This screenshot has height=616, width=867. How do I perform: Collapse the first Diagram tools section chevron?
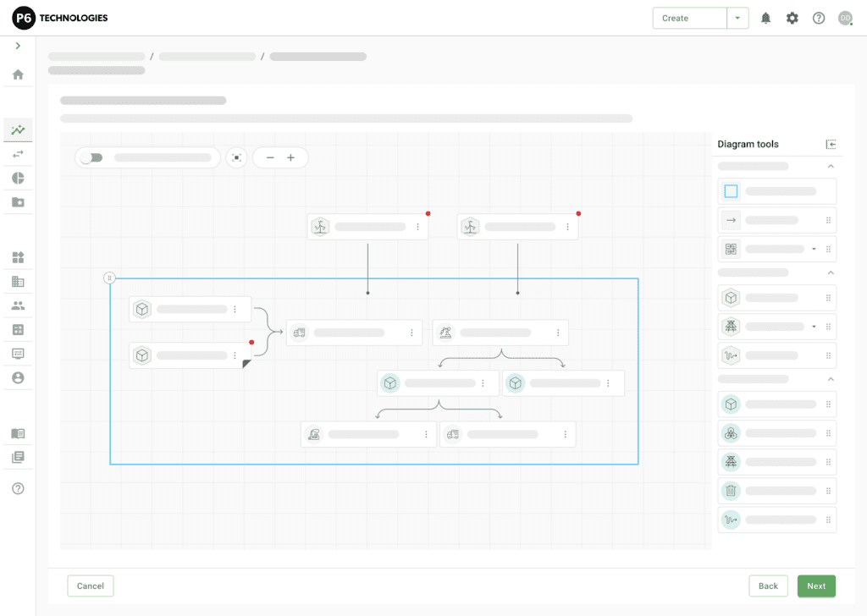click(831, 166)
